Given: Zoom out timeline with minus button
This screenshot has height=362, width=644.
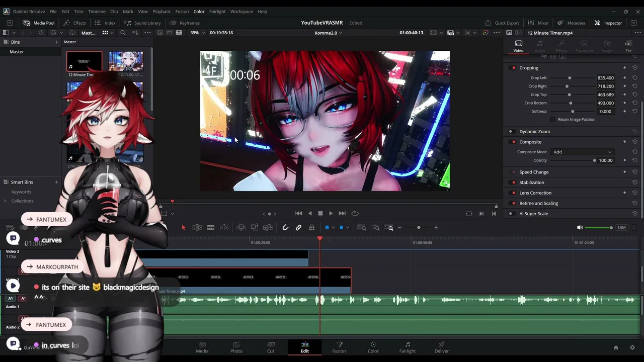Looking at the screenshot, I should tap(399, 228).
